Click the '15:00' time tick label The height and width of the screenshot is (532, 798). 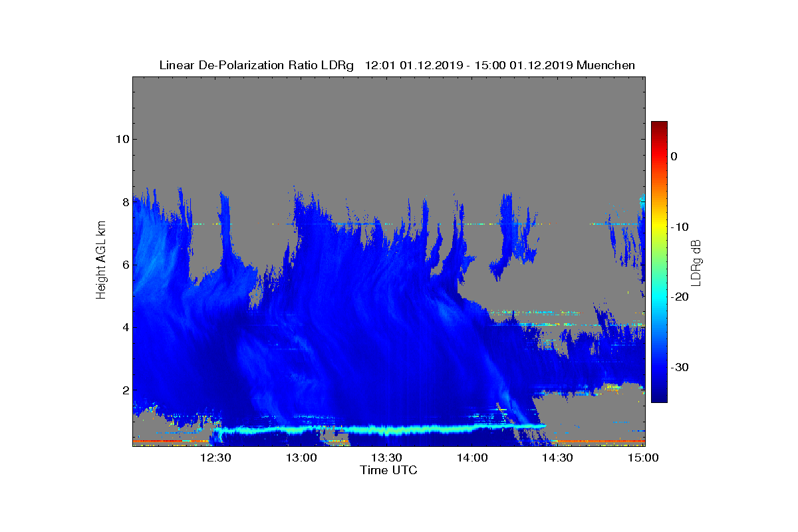point(642,458)
